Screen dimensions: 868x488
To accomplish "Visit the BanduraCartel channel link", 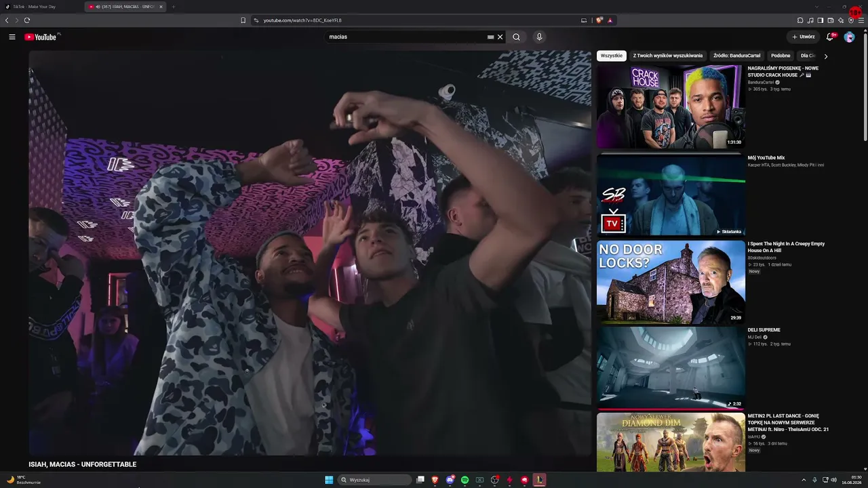I will (x=761, y=82).
